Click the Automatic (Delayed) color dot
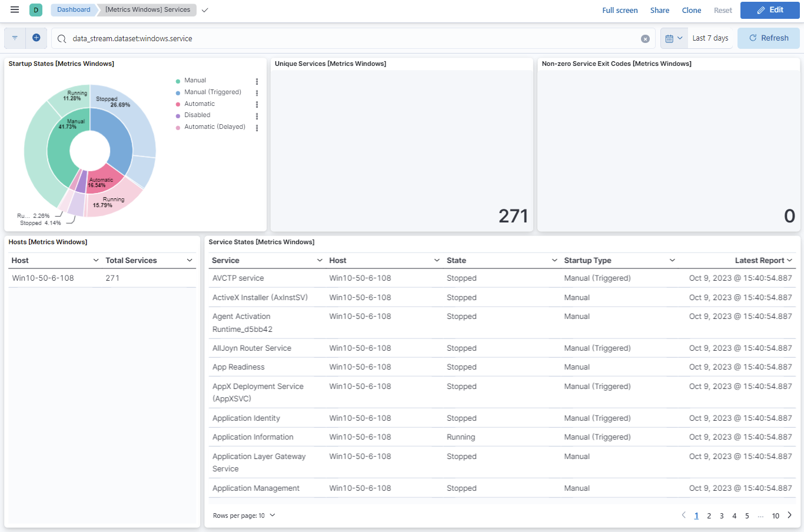This screenshot has height=532, width=804. [178, 128]
